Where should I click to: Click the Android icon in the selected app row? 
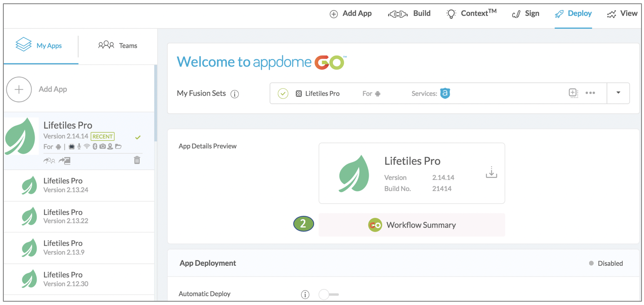coord(58,147)
